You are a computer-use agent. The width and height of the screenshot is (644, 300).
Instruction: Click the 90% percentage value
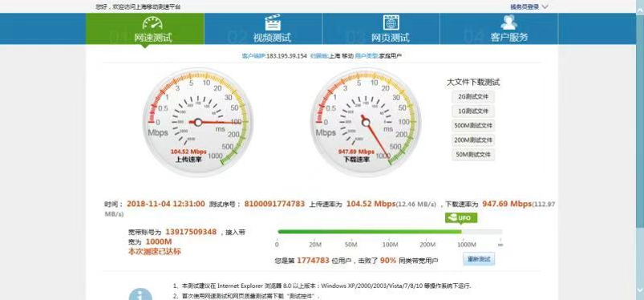(x=388, y=260)
